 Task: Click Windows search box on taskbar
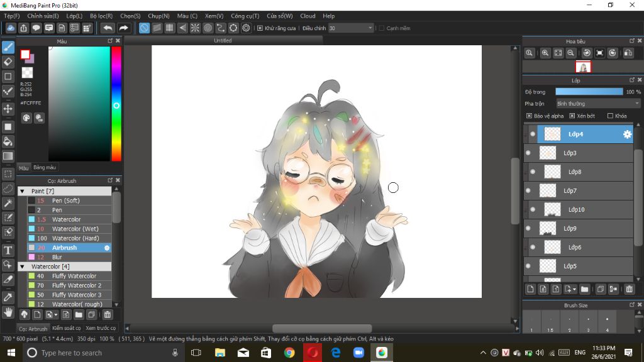coord(103,353)
